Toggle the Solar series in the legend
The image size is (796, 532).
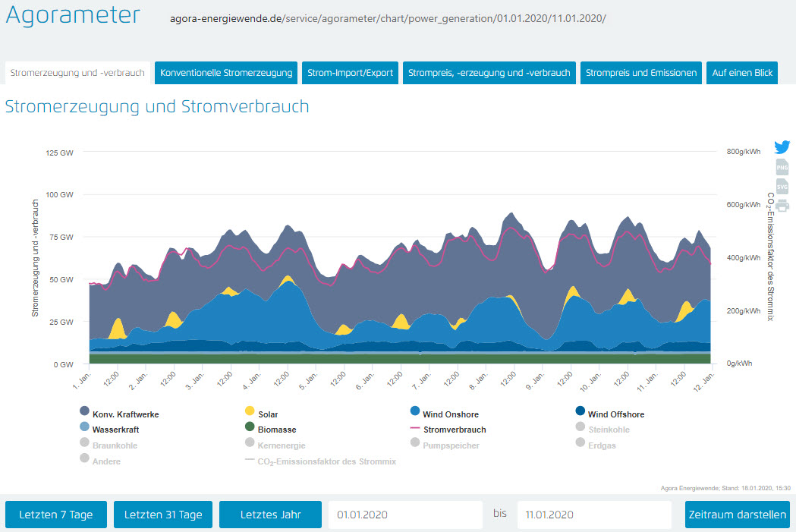267,414
